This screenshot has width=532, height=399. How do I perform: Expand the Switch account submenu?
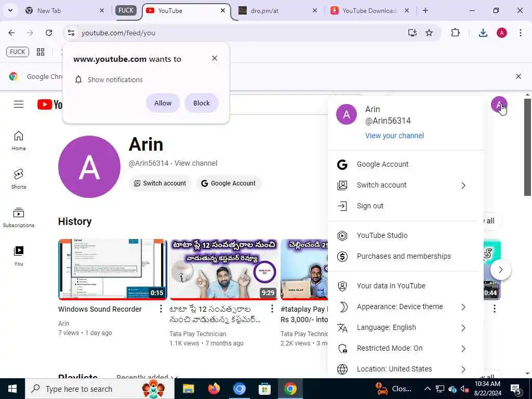[463, 185]
